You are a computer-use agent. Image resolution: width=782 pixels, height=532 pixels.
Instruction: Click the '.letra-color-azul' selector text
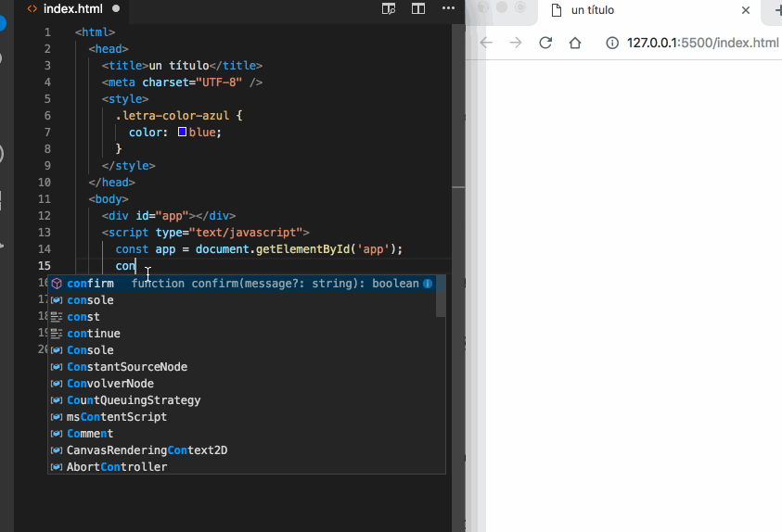172,116
